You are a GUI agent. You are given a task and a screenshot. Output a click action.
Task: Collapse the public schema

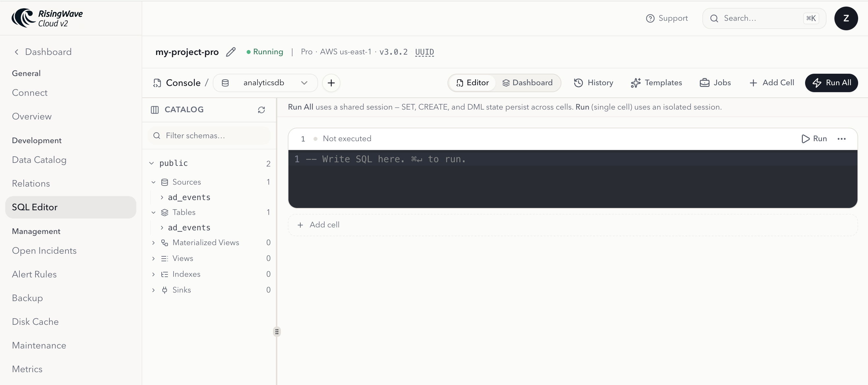pyautogui.click(x=151, y=163)
